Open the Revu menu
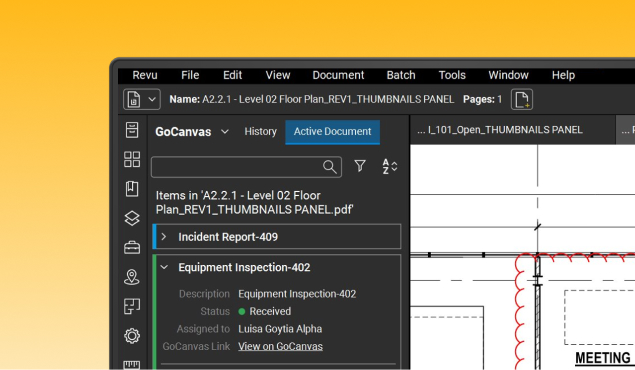Viewport: 635px width, 370px height. [x=145, y=75]
